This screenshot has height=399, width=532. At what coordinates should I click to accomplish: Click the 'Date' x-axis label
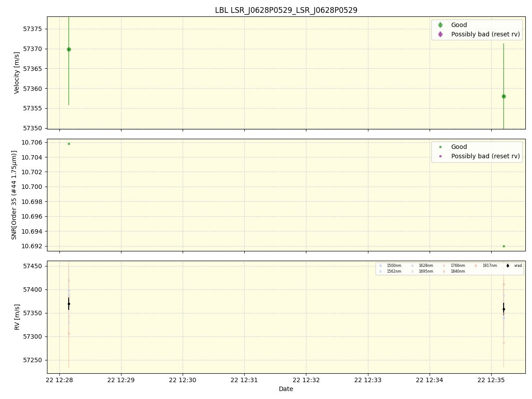[286, 389]
